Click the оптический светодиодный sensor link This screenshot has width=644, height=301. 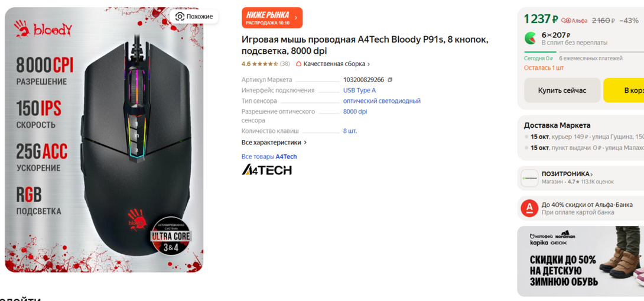click(x=382, y=101)
